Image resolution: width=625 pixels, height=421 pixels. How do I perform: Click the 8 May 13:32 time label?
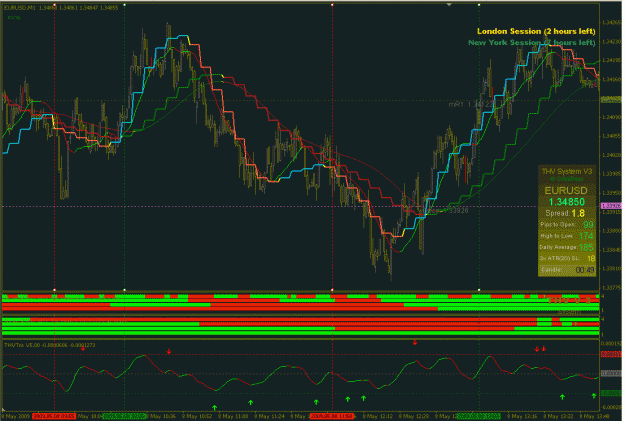558,416
